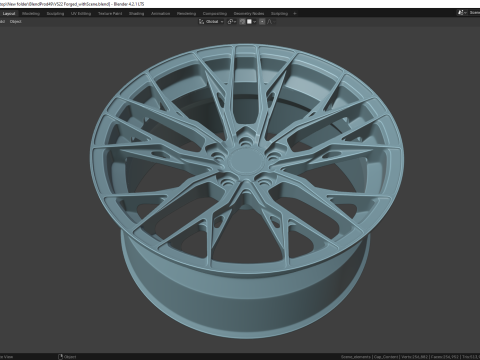Toggle proportional editing button
Viewport: 480px width, 360px height.
point(262,22)
